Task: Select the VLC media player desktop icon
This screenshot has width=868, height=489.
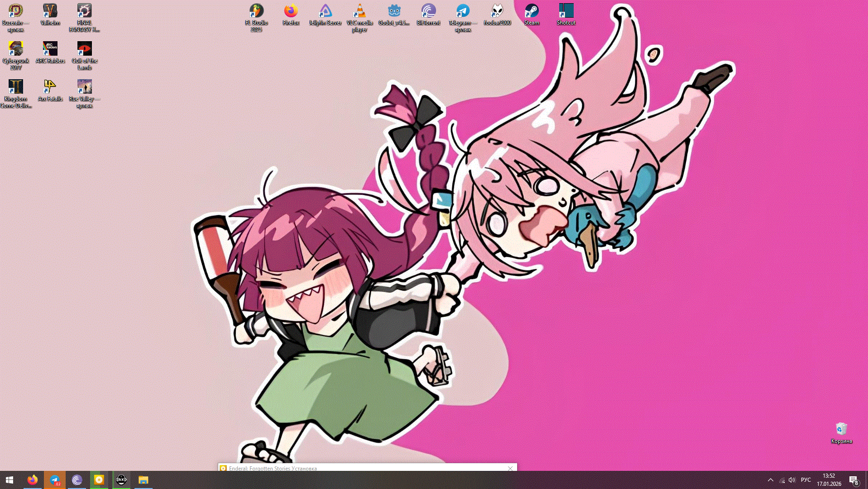Action: [x=360, y=18]
